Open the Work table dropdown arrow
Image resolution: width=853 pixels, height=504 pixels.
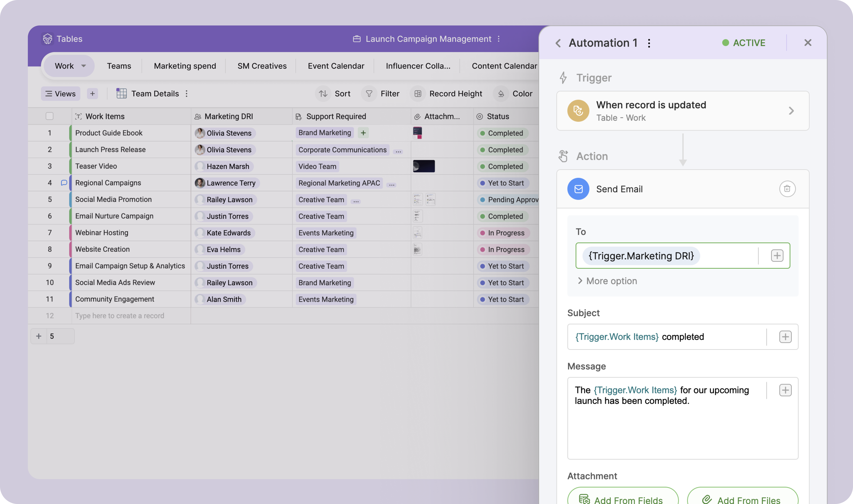coord(84,66)
